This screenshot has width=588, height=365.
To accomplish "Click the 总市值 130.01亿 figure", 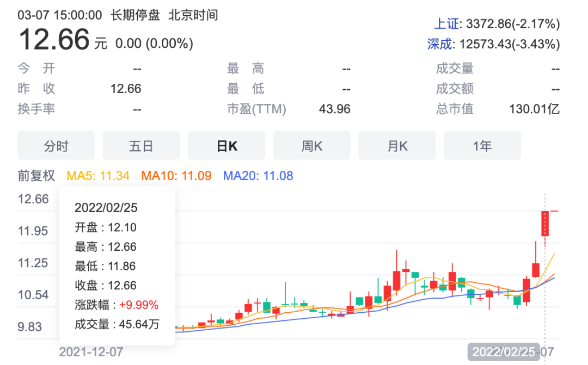I will 534,109.
